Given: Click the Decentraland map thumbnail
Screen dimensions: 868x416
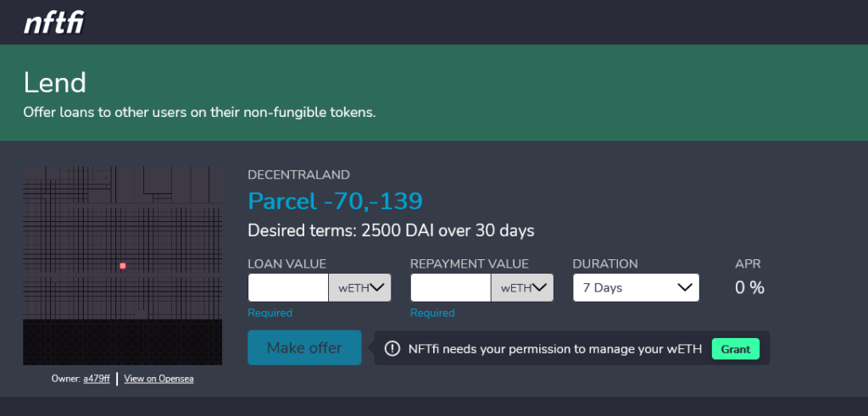Looking at the screenshot, I should click(122, 265).
